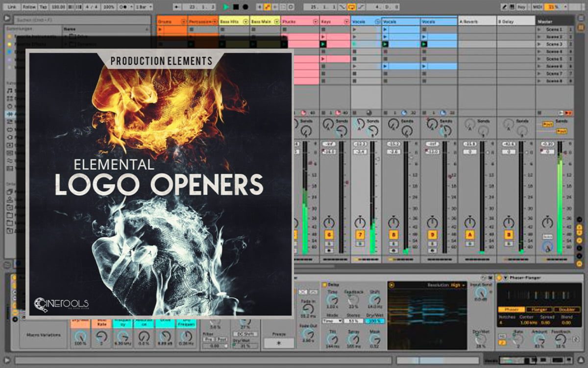Show or hide the browser with its triangle
The width and height of the screenshot is (588, 368).
[7, 18]
